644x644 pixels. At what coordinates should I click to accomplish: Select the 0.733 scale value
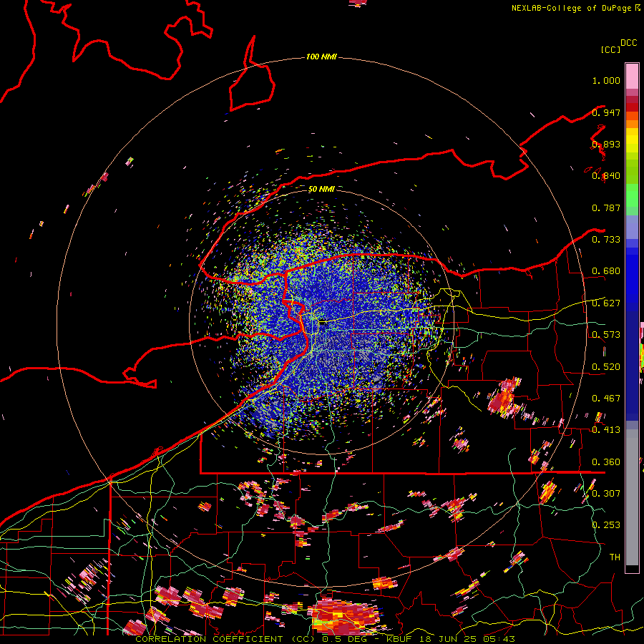606,240
